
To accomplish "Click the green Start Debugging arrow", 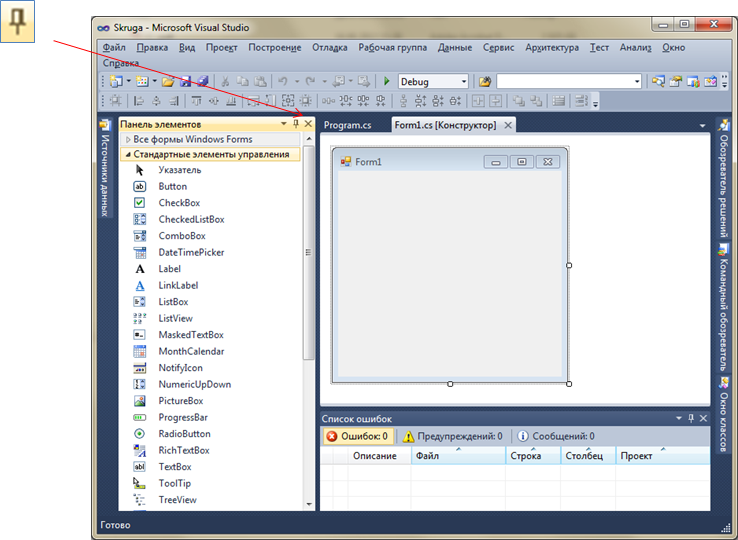I will 387,82.
